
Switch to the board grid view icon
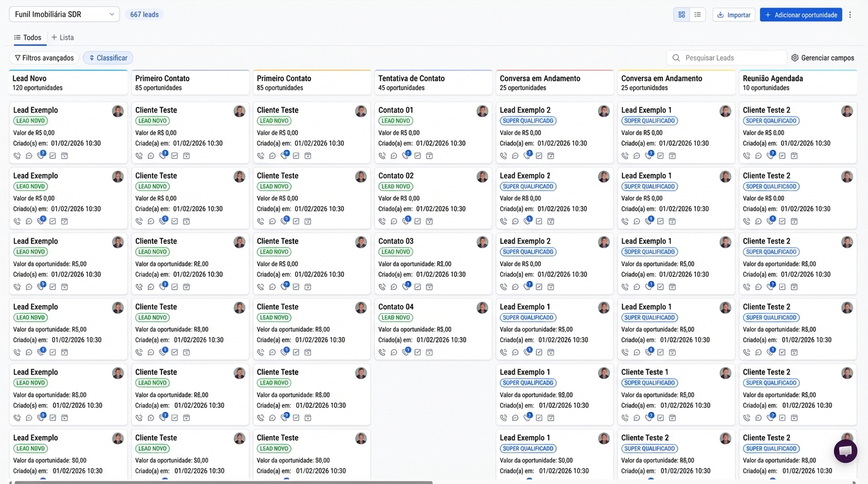tap(681, 14)
